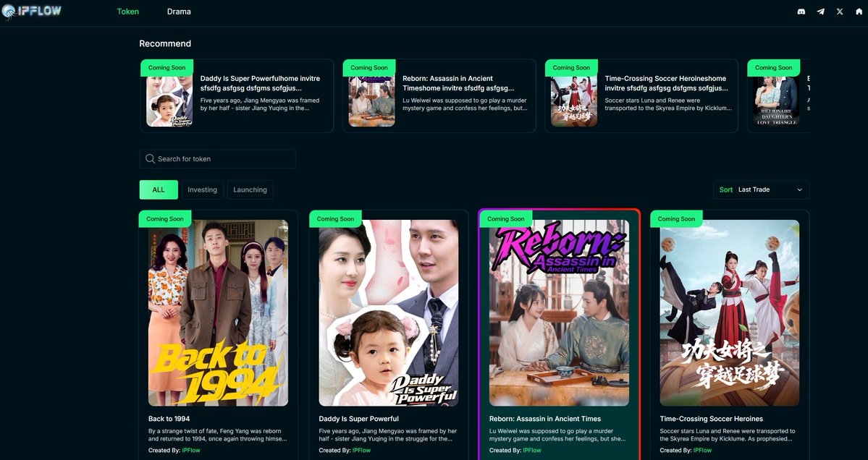This screenshot has height=460, width=868.
Task: Click the home icon in the header
Action: click(859, 12)
